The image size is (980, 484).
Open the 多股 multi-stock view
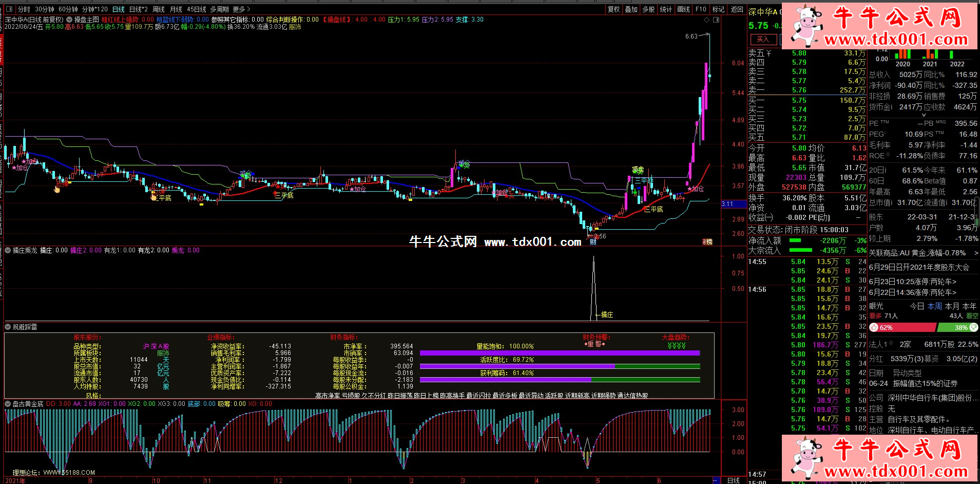[649, 9]
